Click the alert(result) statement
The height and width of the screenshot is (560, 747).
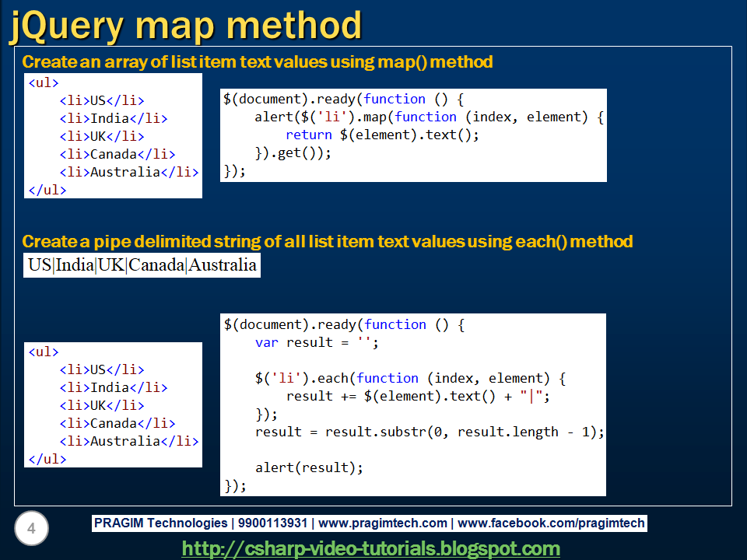click(x=307, y=467)
